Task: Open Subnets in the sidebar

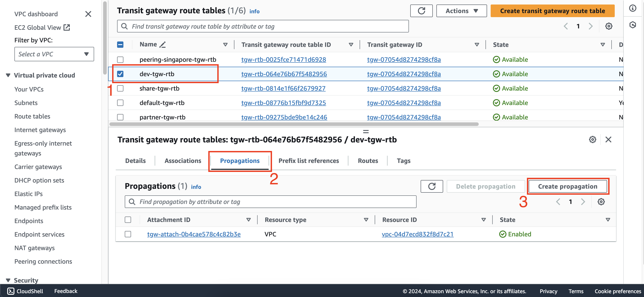Action: [26, 103]
